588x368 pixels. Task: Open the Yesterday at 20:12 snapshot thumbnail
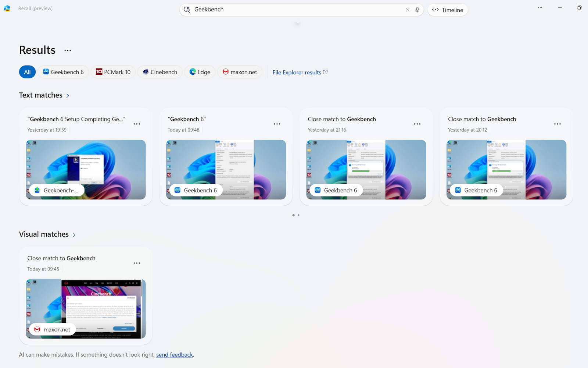506,170
